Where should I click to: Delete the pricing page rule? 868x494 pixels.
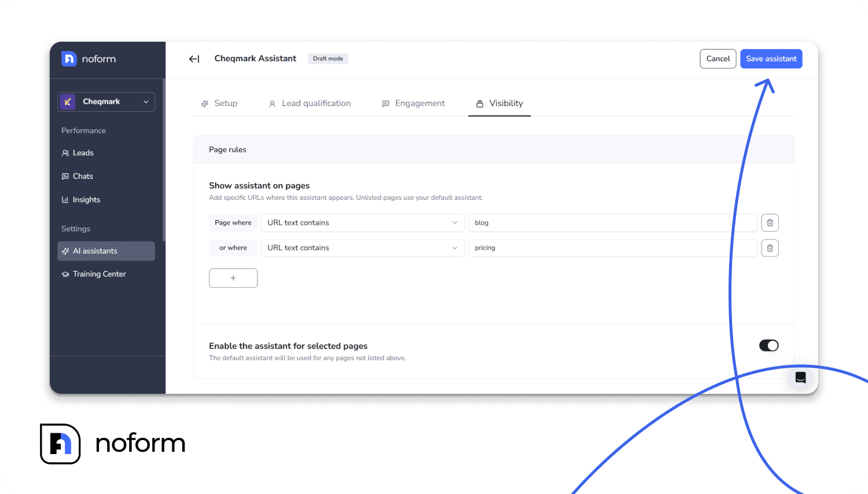(x=770, y=248)
